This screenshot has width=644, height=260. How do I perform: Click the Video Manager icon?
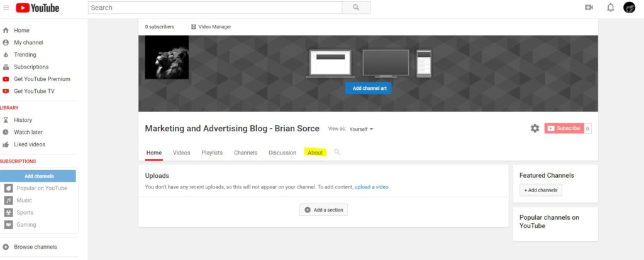(194, 26)
